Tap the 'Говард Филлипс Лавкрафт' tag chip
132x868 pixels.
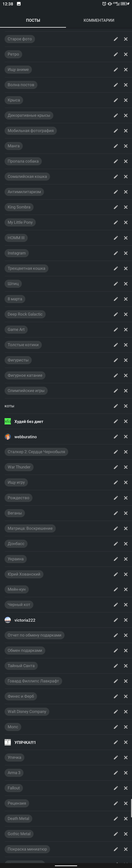point(33,681)
